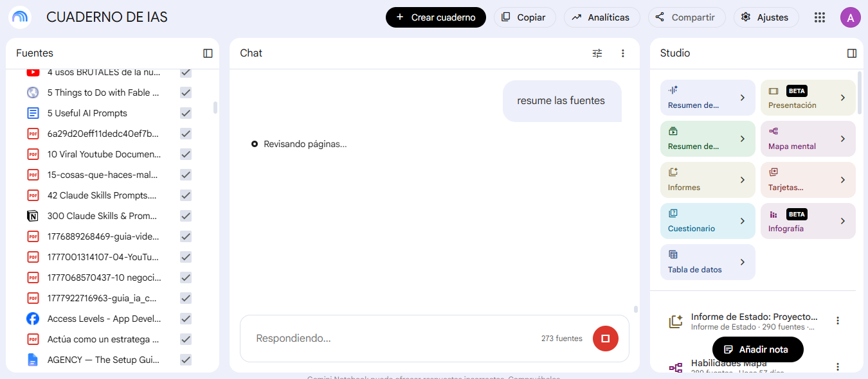Click the 'resume las fuentes' message bubble
The height and width of the screenshot is (379, 868).
tap(561, 101)
